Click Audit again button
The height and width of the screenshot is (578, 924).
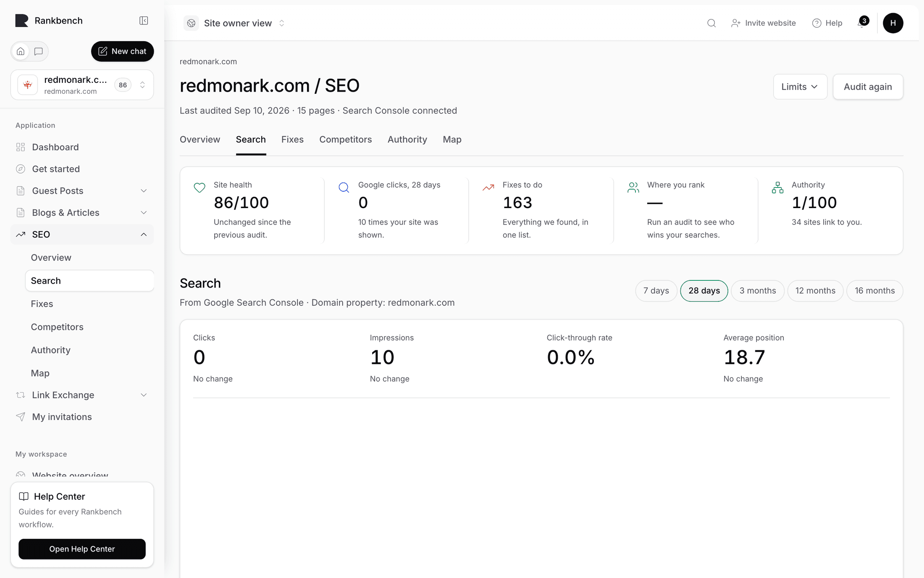(868, 87)
